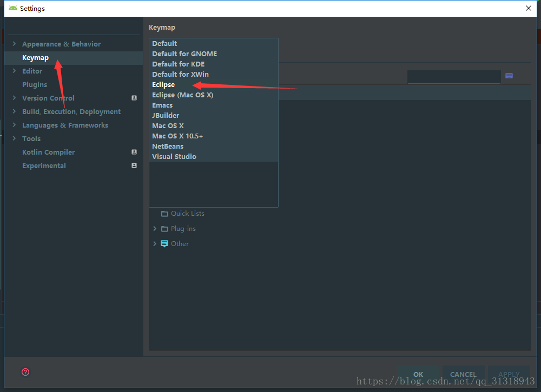Open the Kotlin Compiler settings

click(48, 152)
